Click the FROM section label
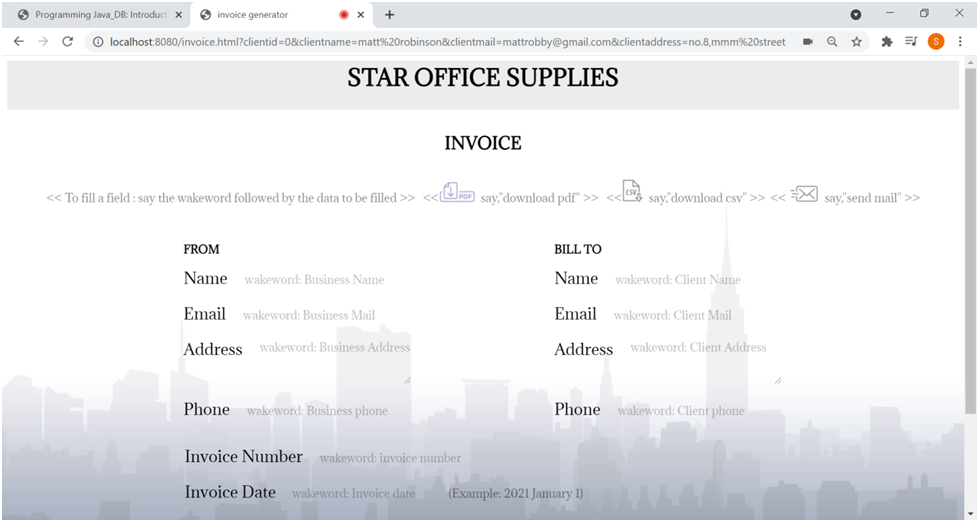 click(x=201, y=249)
